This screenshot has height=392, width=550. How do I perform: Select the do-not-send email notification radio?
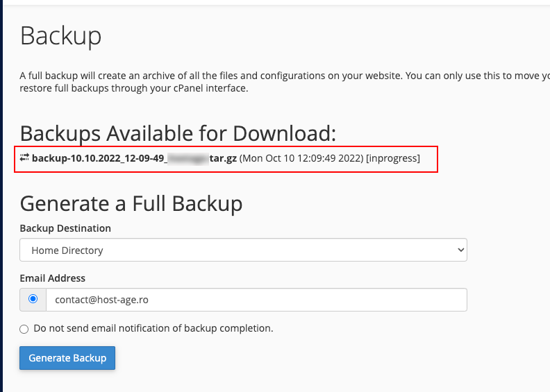24,329
